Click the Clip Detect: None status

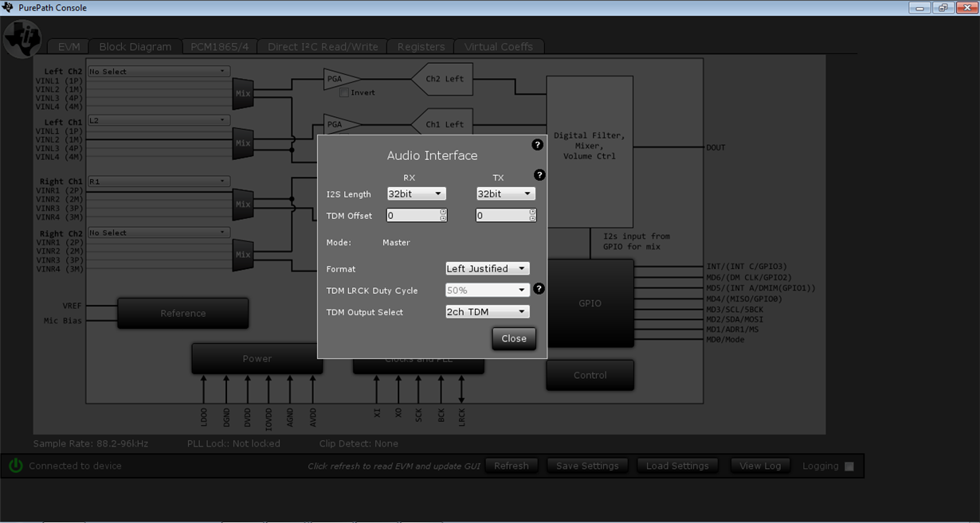pyautogui.click(x=359, y=443)
